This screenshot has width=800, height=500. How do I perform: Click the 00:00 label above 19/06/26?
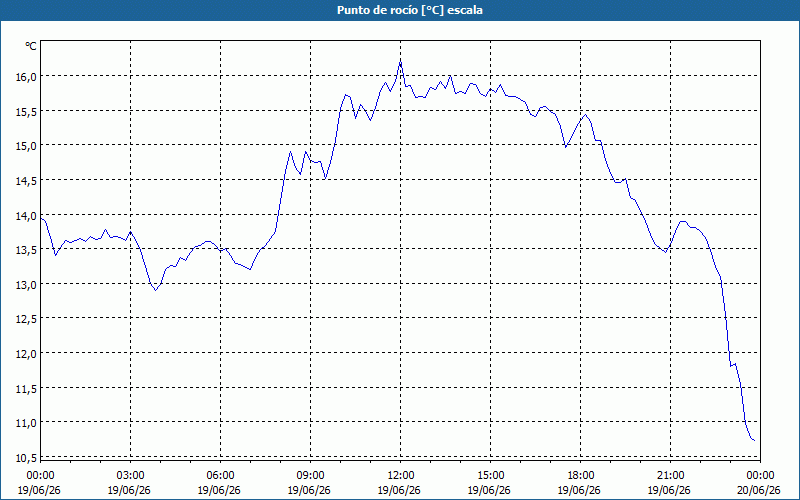(40, 476)
